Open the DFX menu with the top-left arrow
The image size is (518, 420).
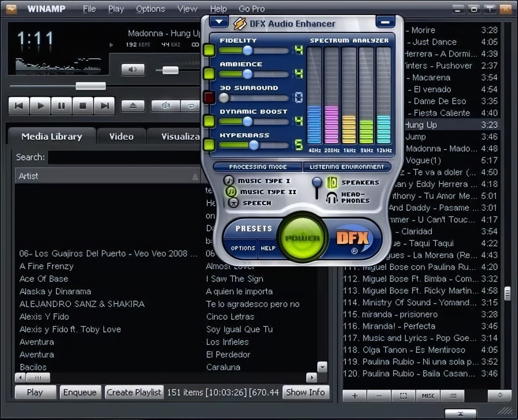coord(218,22)
